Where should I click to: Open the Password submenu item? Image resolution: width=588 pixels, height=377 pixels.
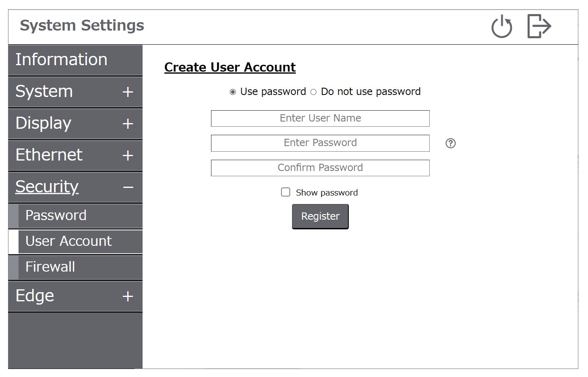click(x=75, y=216)
